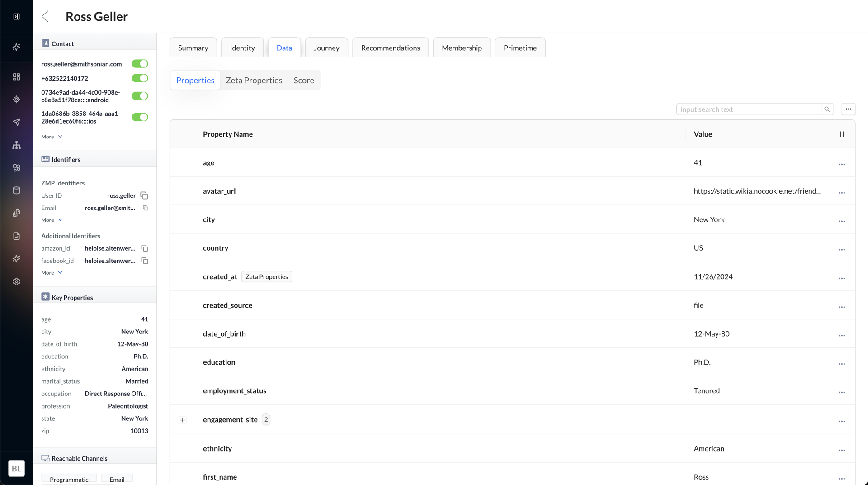Open the Zeta Properties sub-tab
Image resolution: width=868 pixels, height=485 pixels.
pos(254,81)
